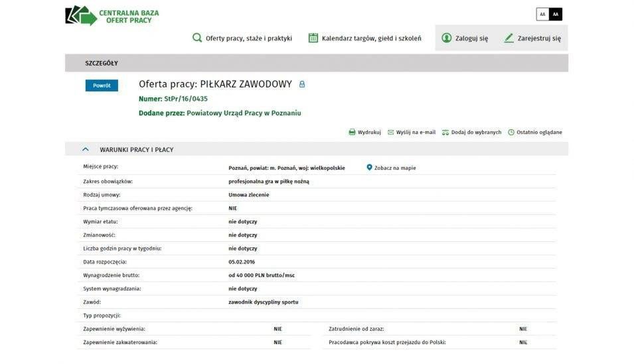Click nie dotyczy for System wynagradzania

(242, 288)
